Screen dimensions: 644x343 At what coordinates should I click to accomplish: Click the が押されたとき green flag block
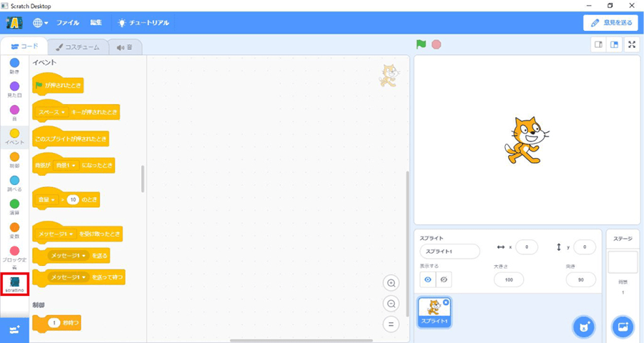(58, 84)
